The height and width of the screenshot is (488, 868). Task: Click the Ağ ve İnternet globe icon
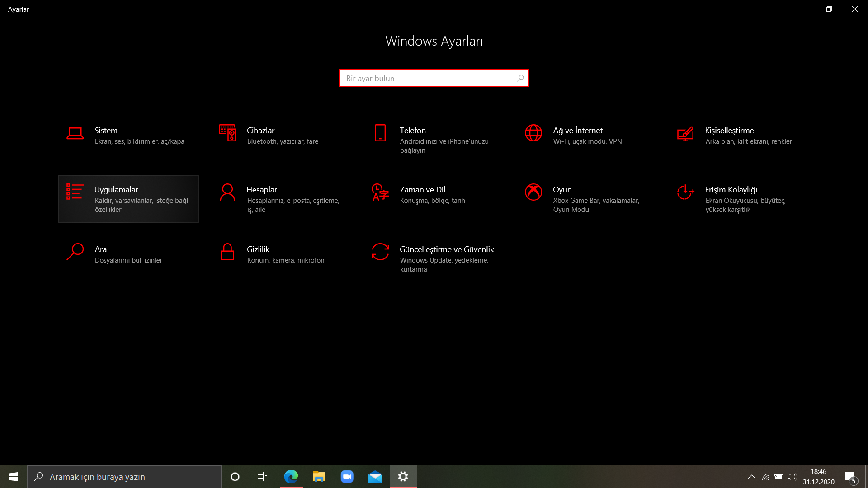pos(533,133)
